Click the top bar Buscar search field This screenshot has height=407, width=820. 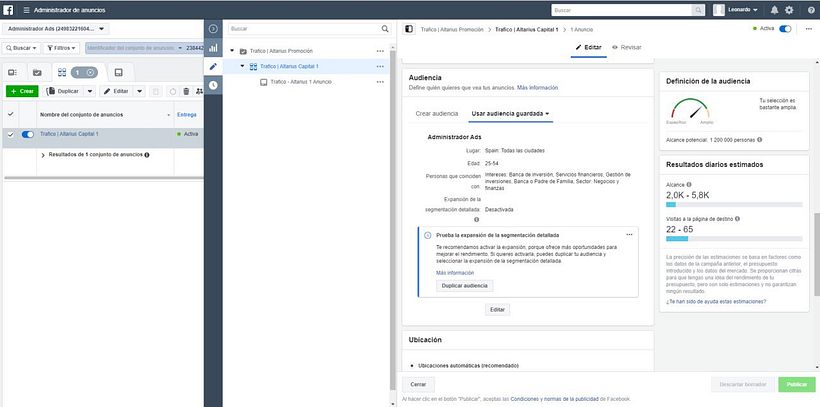pos(622,10)
